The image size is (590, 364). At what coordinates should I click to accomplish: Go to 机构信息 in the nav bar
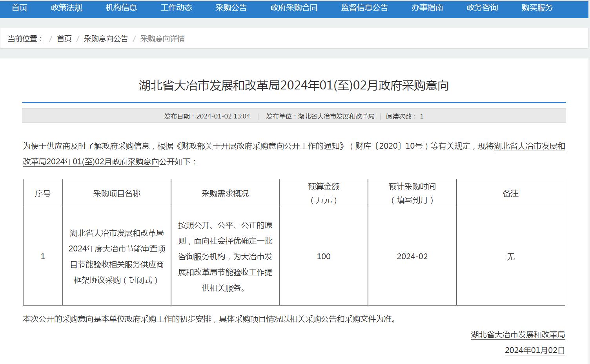click(x=121, y=8)
